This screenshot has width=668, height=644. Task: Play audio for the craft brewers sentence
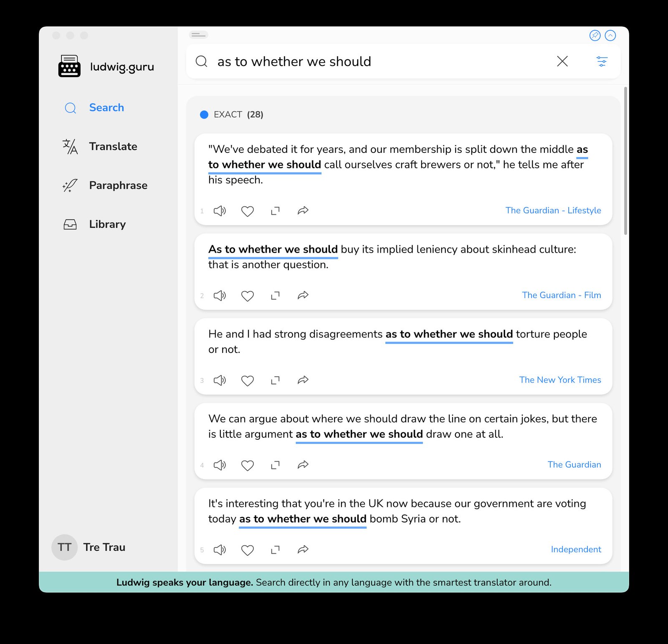[220, 211]
